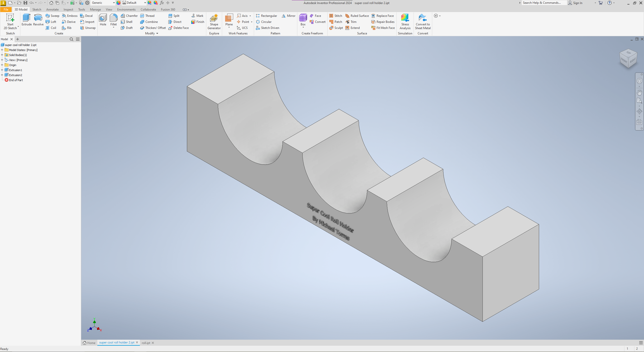Screen dimensions: 644x352
Task: Click the Mirror tool
Action: pyautogui.click(x=289, y=16)
